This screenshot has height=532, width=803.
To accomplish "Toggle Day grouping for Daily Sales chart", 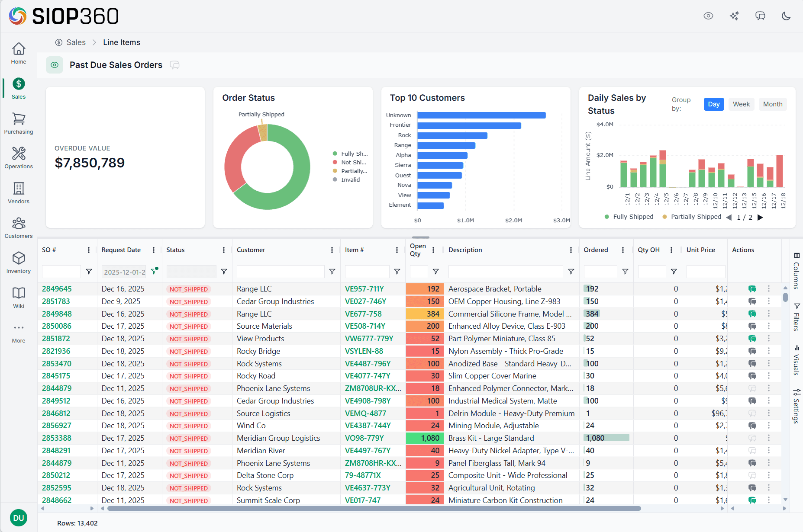I will pos(713,104).
